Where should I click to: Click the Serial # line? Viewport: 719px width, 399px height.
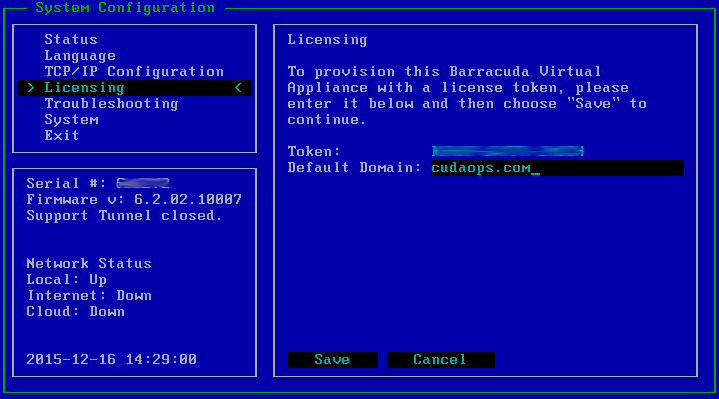click(x=98, y=183)
